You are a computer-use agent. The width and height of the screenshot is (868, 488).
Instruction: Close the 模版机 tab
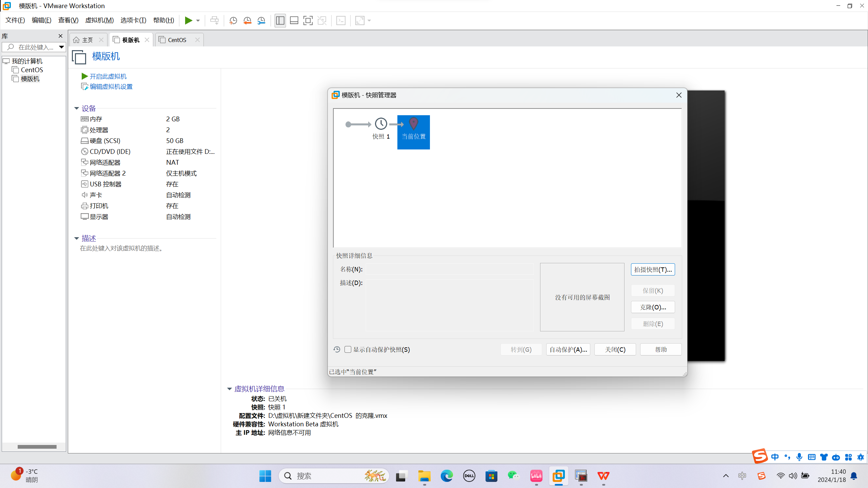coord(147,40)
